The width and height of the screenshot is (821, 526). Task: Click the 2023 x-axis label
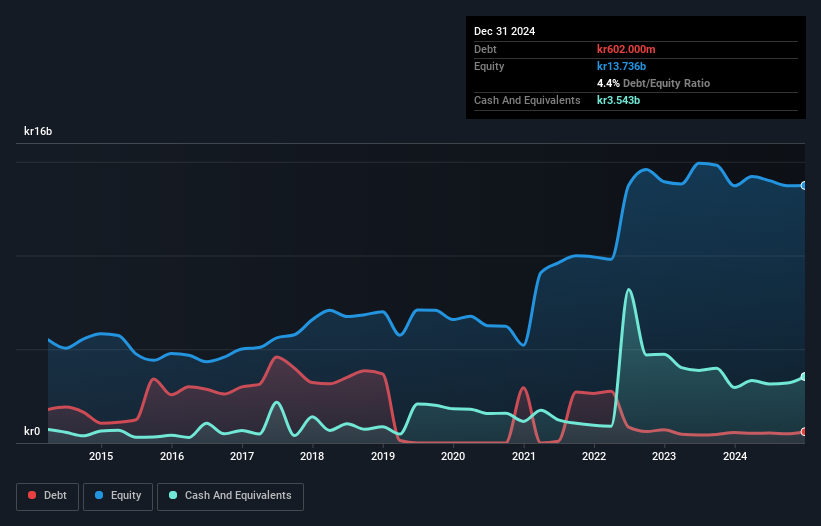point(664,456)
